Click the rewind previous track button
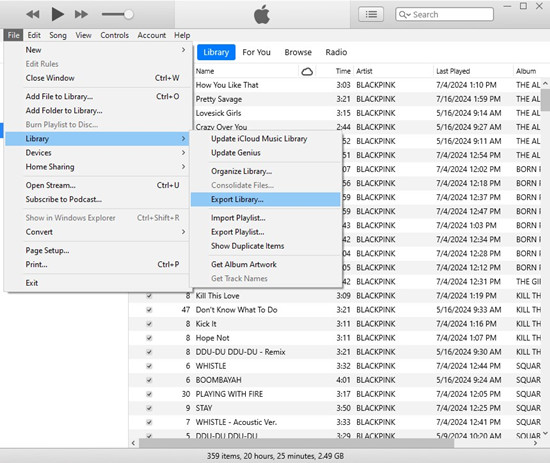 pos(33,14)
